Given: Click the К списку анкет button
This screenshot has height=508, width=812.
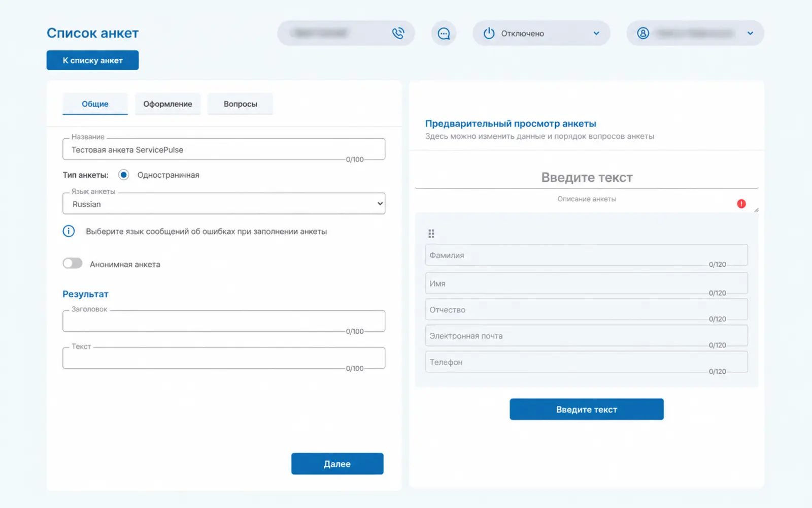Looking at the screenshot, I should point(92,60).
